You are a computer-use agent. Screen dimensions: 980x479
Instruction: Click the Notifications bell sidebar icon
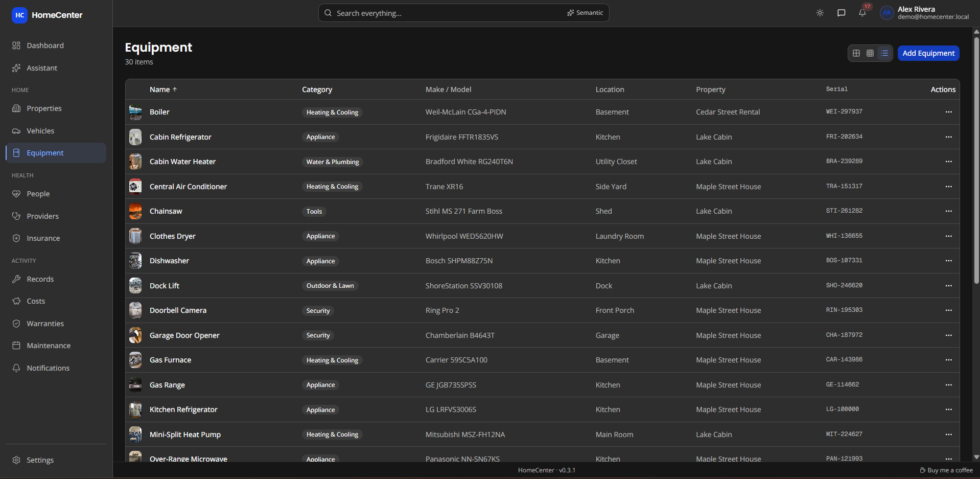click(16, 368)
